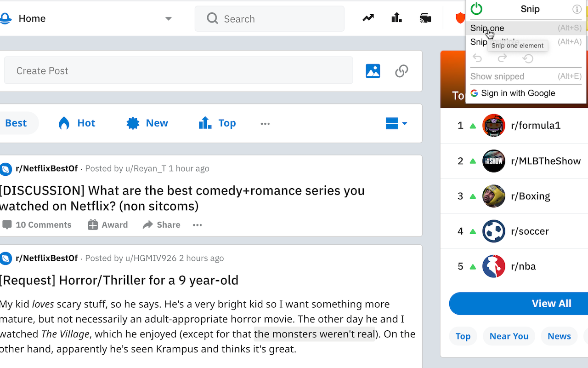Toggle the Snip green power button

pos(476,9)
